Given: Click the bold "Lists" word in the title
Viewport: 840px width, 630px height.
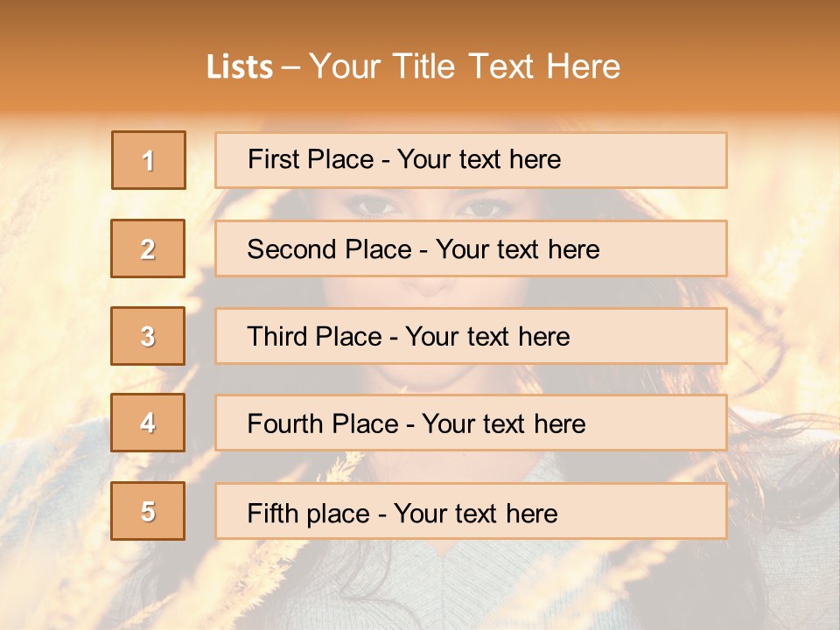Looking at the screenshot, I should pos(239,67).
